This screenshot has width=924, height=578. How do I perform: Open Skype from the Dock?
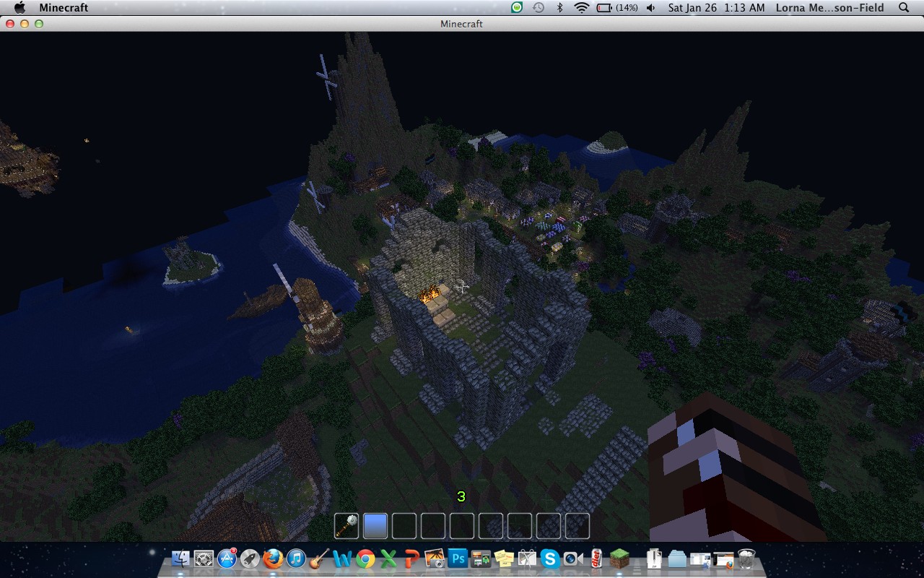(549, 558)
